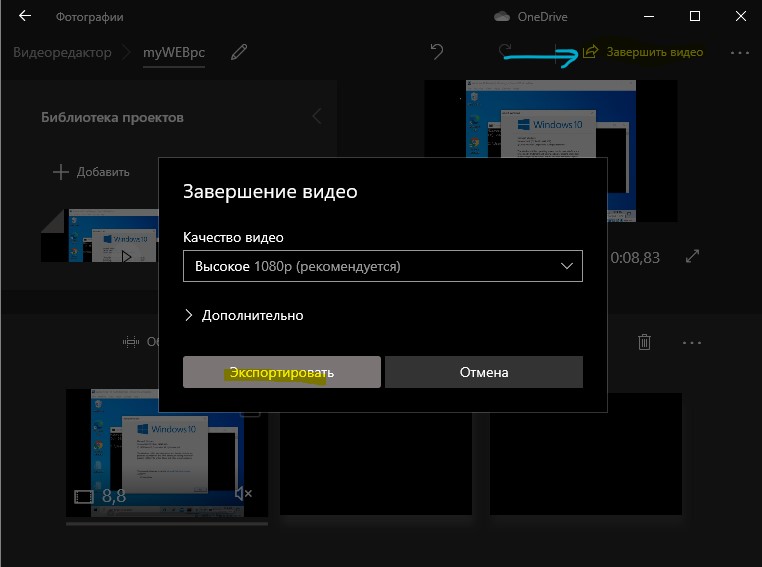Image resolution: width=762 pixels, height=567 pixels.
Task: Expand the Дополнительно section
Action: coord(243,315)
